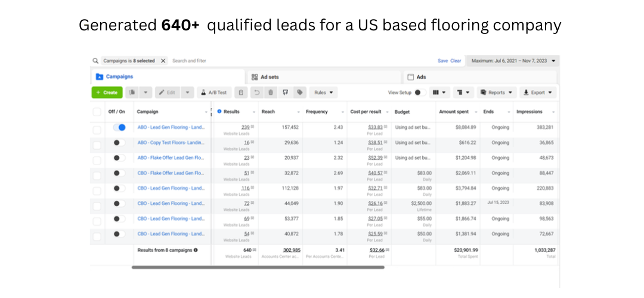Open the A/B Test flask button
Image resolution: width=644 pixels, height=298 pixels.
pyautogui.click(x=214, y=92)
